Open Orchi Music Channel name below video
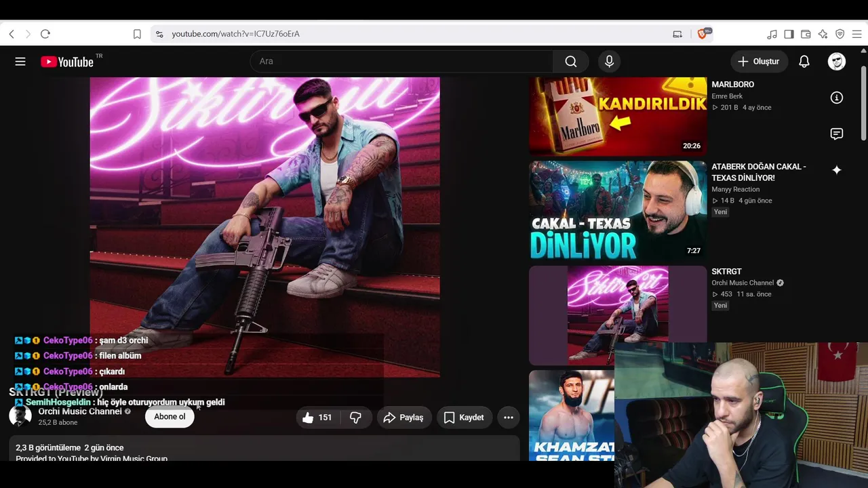The height and width of the screenshot is (488, 868). pyautogui.click(x=80, y=411)
